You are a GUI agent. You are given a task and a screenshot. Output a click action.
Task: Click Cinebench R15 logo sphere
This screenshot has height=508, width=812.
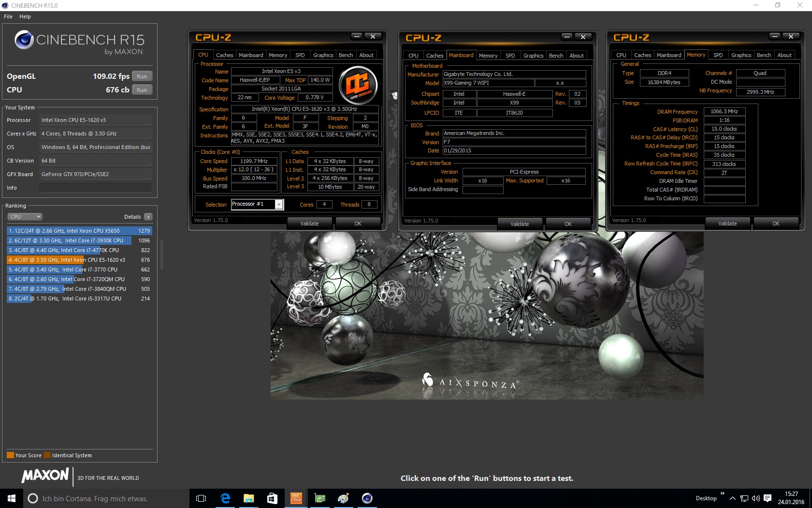coord(24,40)
